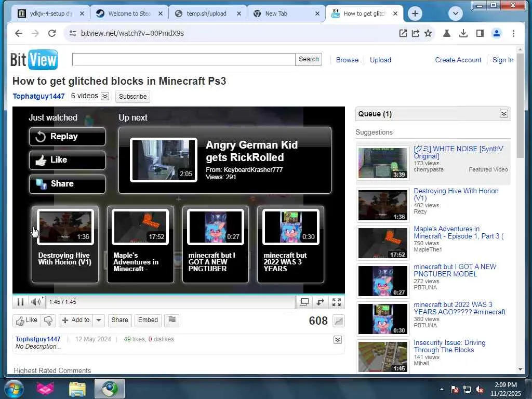
Task: Open the Chrome profile avatar
Action: [496, 33]
